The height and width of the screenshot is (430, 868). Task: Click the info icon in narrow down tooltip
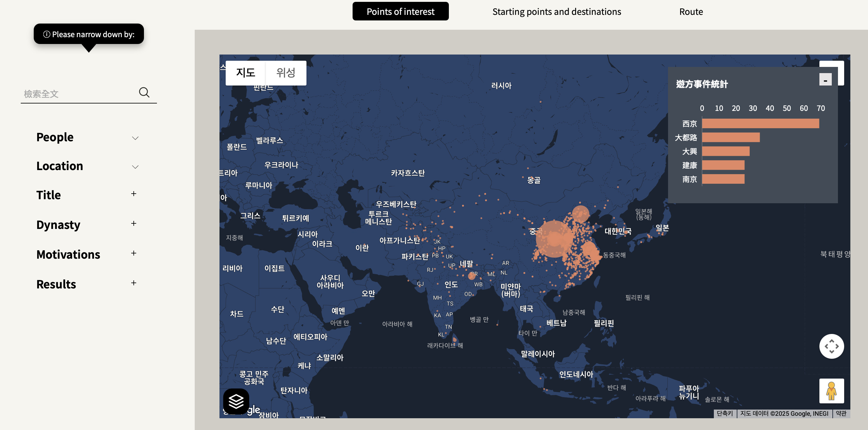(x=46, y=34)
